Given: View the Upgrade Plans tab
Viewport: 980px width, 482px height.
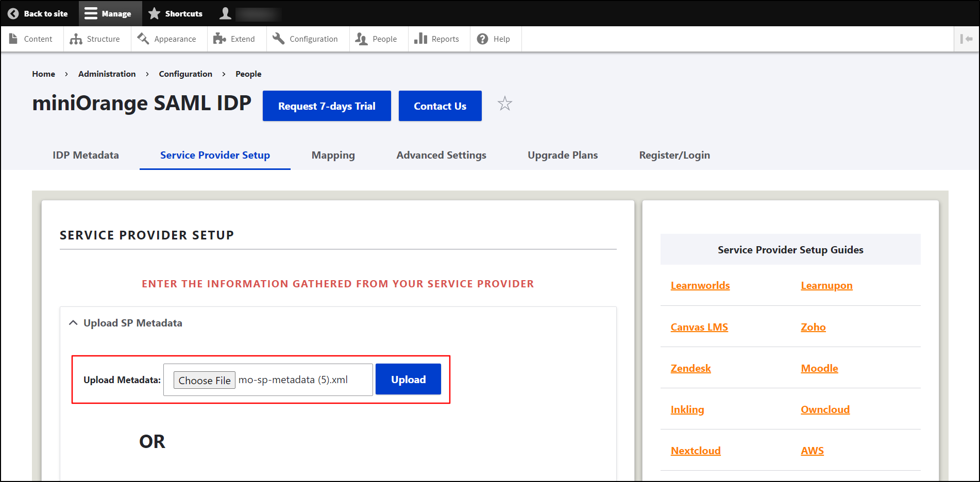Looking at the screenshot, I should [563, 155].
